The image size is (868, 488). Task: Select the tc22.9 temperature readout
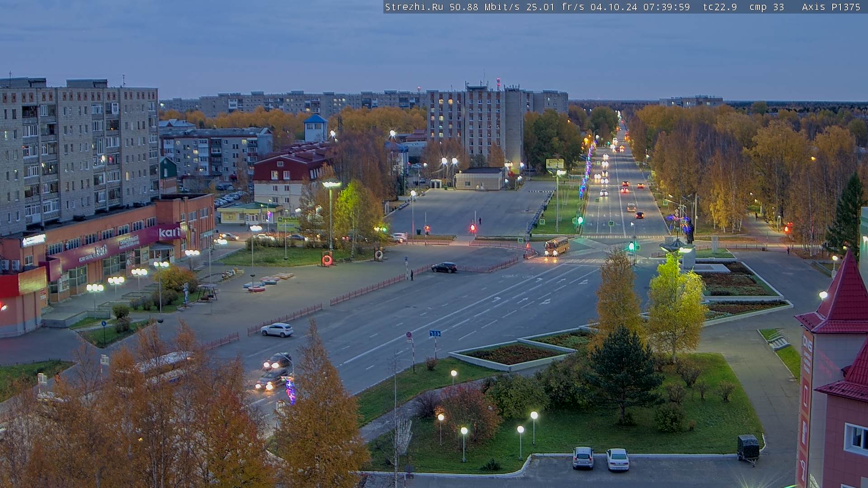720,7
